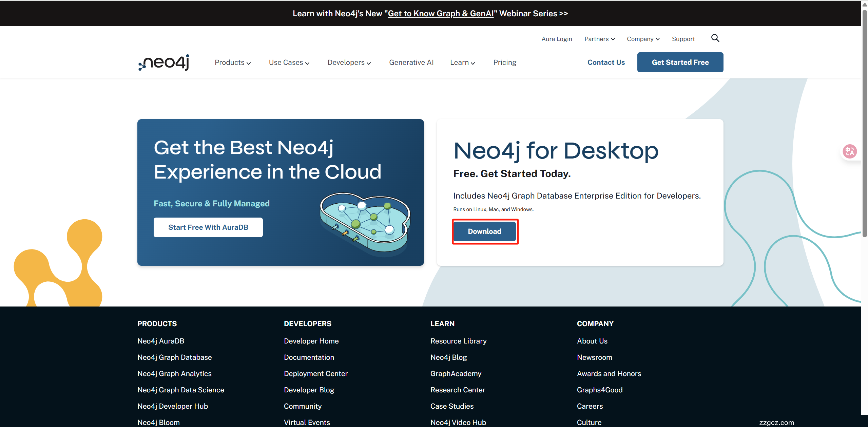Click the scrollbar up arrow at top right
Image resolution: width=868 pixels, height=427 pixels.
pyautogui.click(x=864, y=4)
